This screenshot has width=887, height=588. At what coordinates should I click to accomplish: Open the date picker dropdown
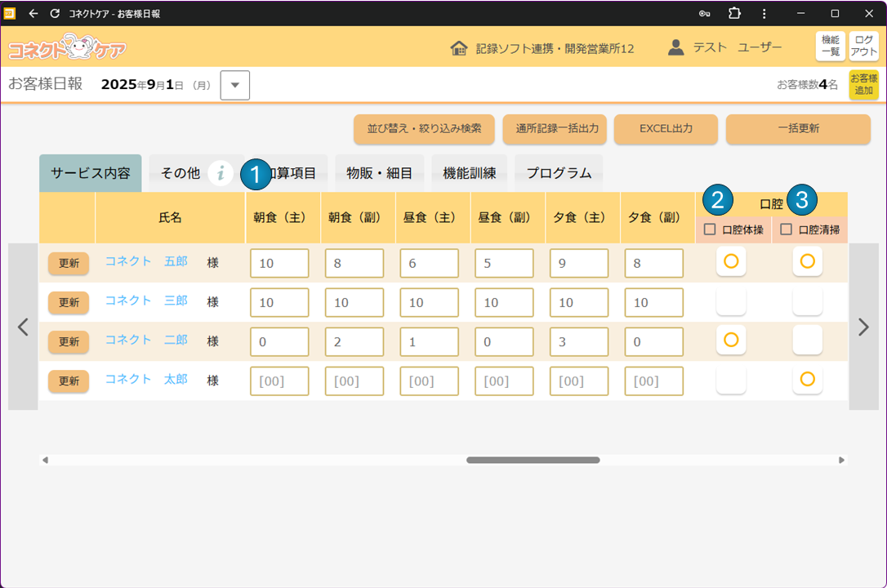[235, 85]
